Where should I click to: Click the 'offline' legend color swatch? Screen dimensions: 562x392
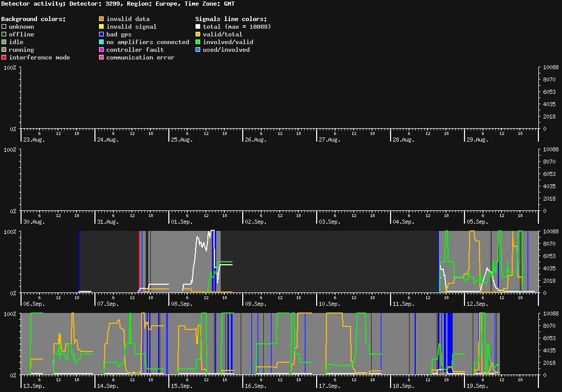click(x=4, y=34)
